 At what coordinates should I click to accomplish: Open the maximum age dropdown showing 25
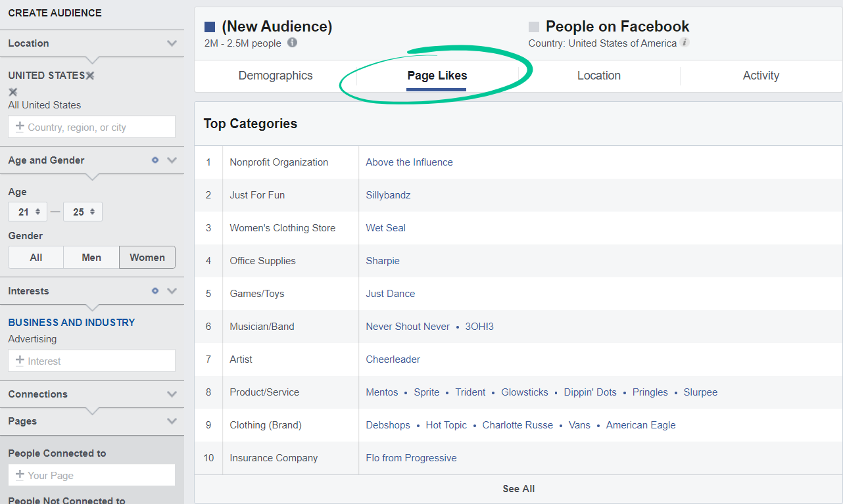pyautogui.click(x=83, y=212)
